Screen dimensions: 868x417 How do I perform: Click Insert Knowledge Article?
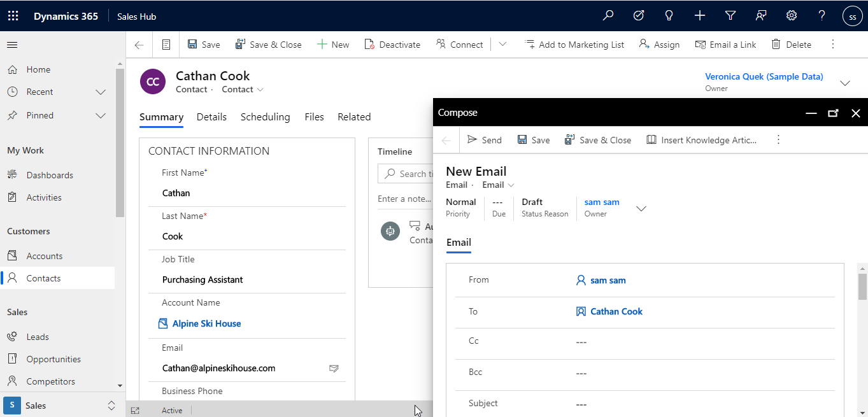(701, 140)
